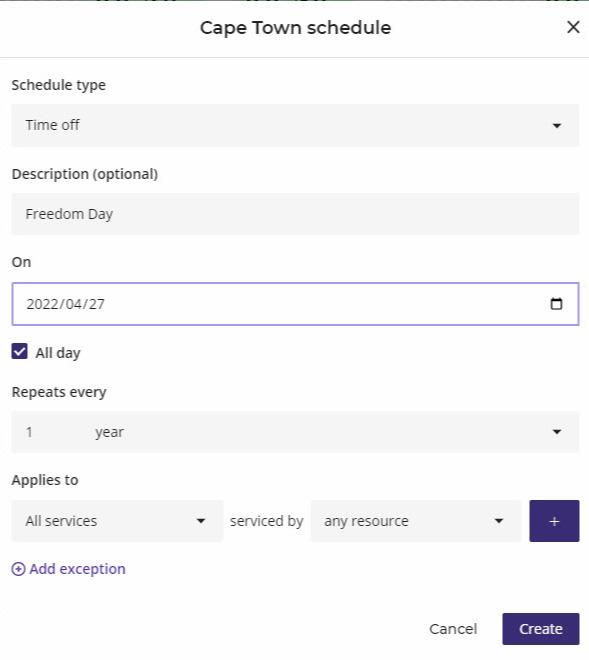
Task: Expand the Schedule type dropdown arrow
Action: point(557,125)
